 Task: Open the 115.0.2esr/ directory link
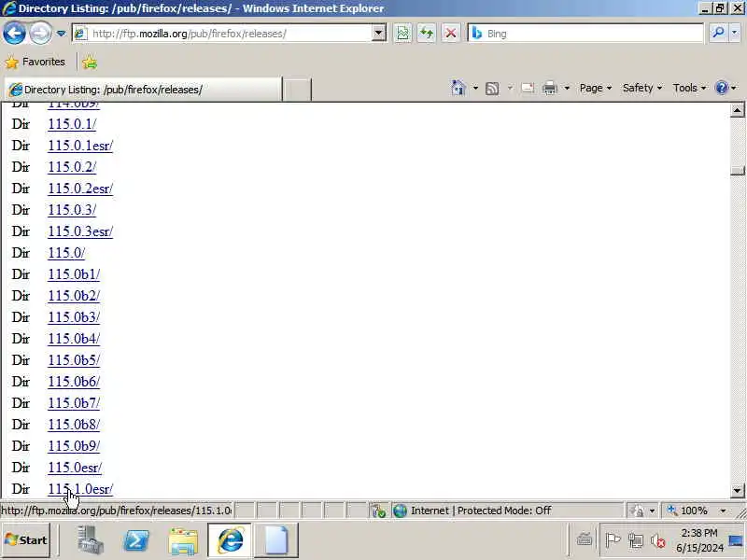80,189
